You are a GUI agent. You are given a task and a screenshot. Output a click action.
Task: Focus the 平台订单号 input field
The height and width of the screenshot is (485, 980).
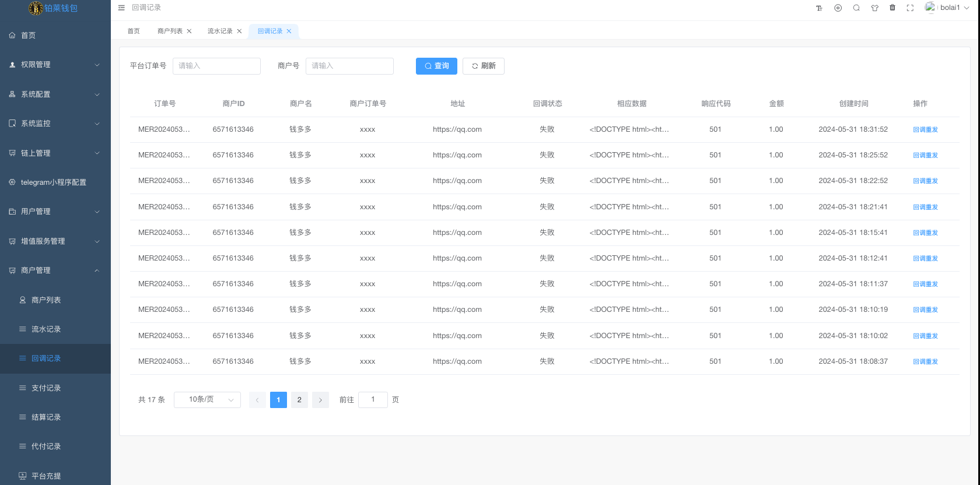[216, 66]
